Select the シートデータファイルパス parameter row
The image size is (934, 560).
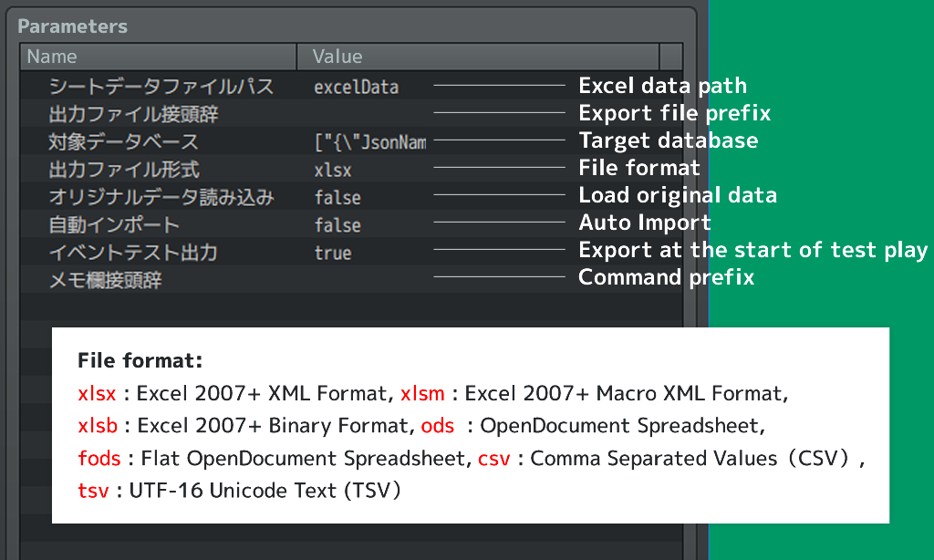351,87
